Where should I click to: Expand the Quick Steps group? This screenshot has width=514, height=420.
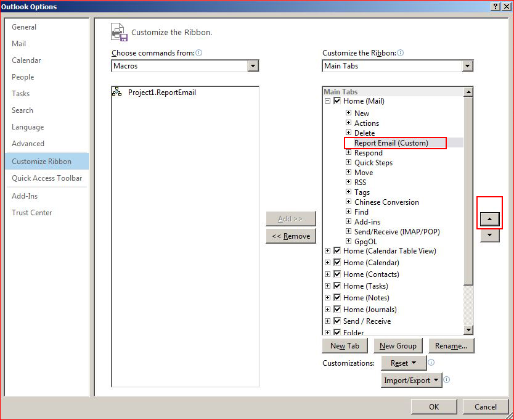348,162
